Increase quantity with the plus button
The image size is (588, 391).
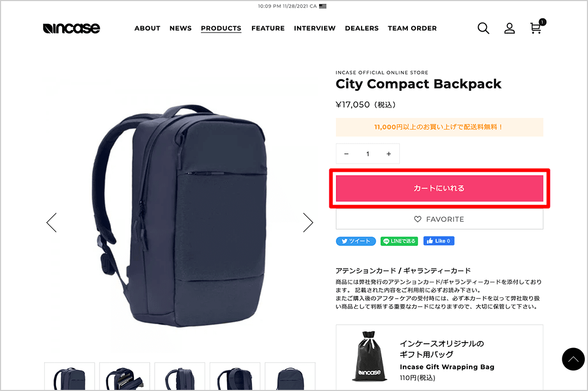point(389,154)
